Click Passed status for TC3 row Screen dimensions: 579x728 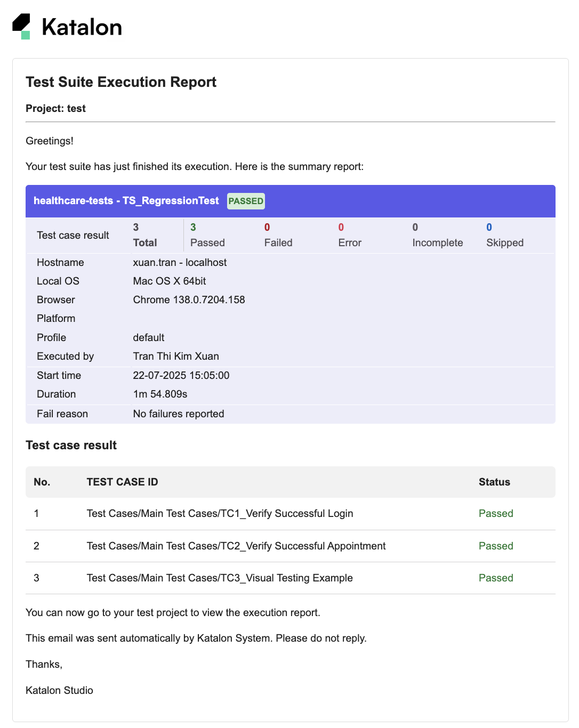[x=496, y=578]
